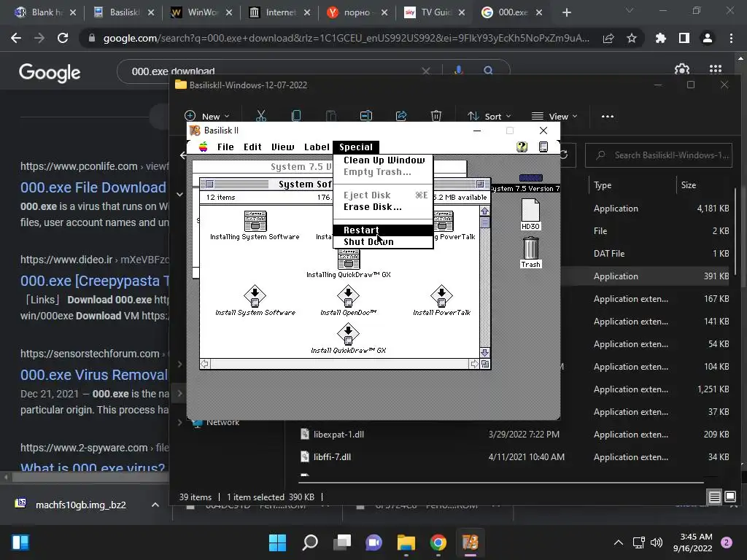Open the New dropdown in Explorer
Viewport: 747px width, 560px height.
(207, 116)
